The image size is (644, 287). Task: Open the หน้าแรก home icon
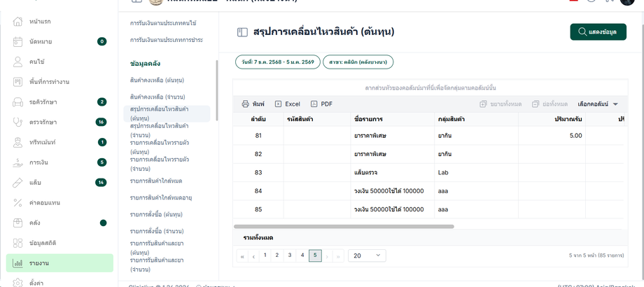pyautogui.click(x=17, y=22)
